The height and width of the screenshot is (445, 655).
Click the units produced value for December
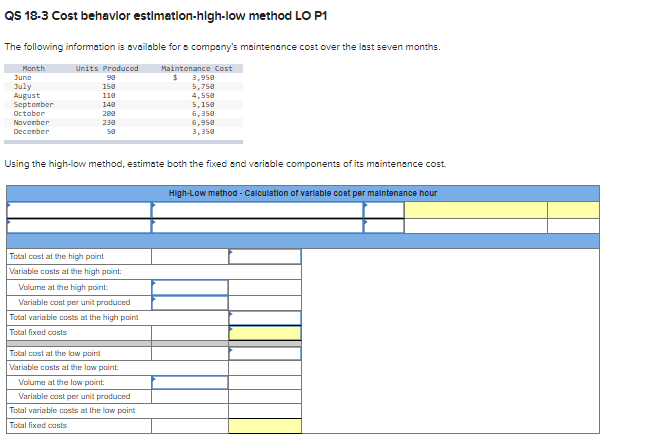click(x=111, y=132)
